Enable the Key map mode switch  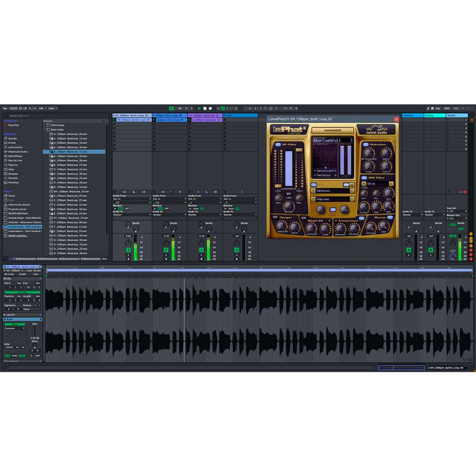click(x=438, y=108)
